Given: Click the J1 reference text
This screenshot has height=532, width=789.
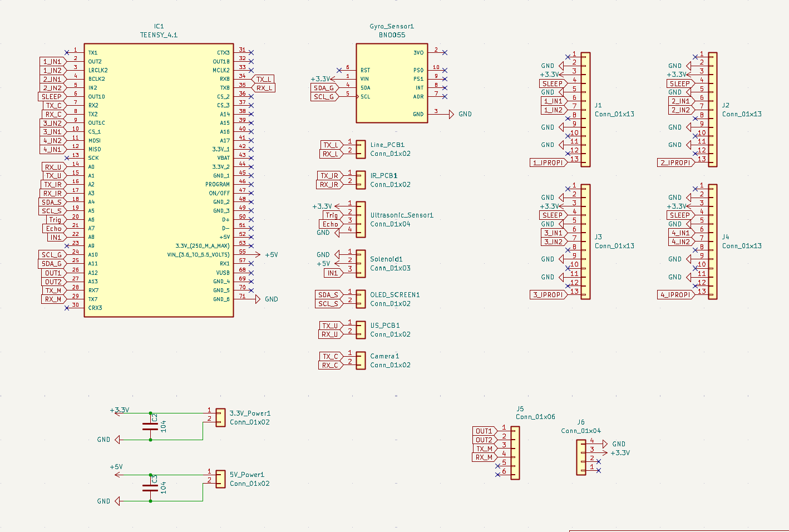Looking at the screenshot, I should tap(598, 105).
